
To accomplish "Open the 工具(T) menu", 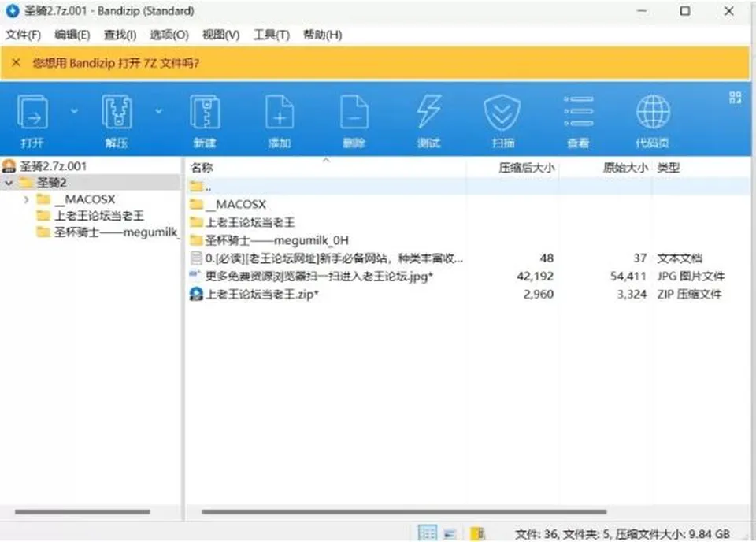I will (272, 35).
